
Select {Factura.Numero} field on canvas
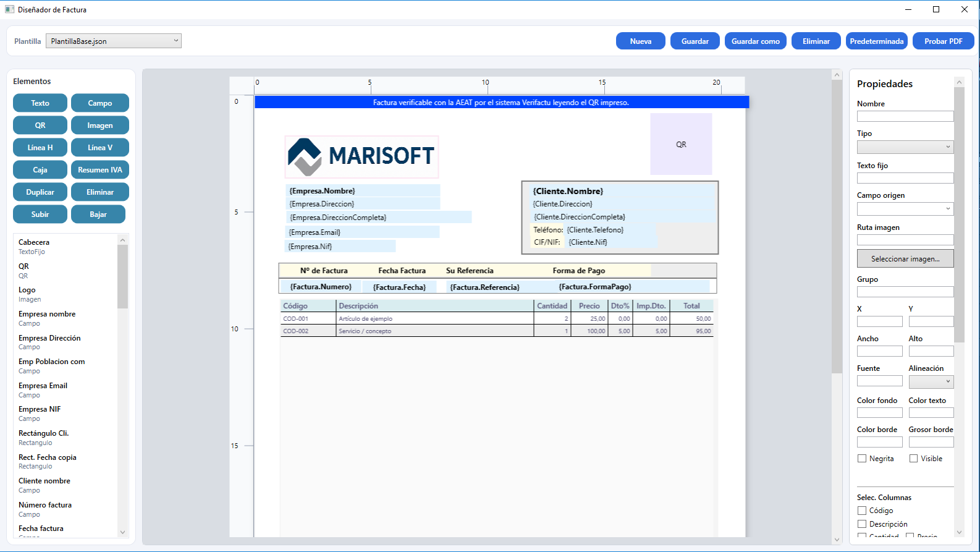[x=320, y=287]
